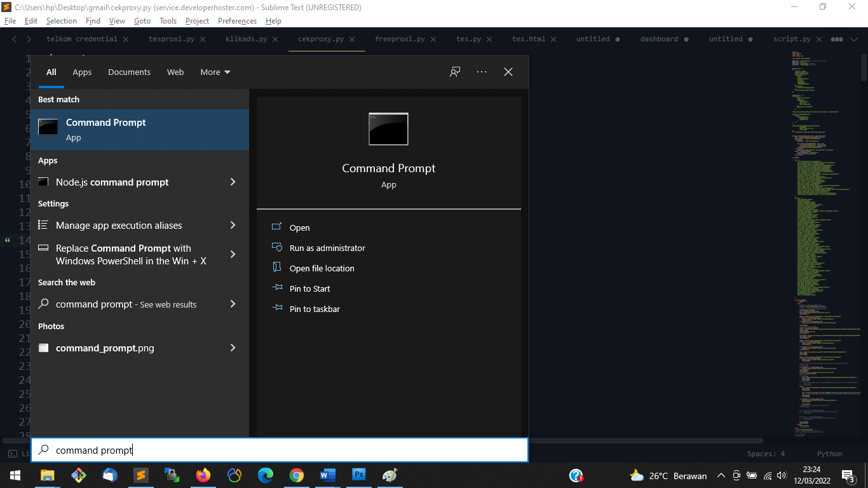Click the Pin to taskbar pin icon

(x=277, y=308)
